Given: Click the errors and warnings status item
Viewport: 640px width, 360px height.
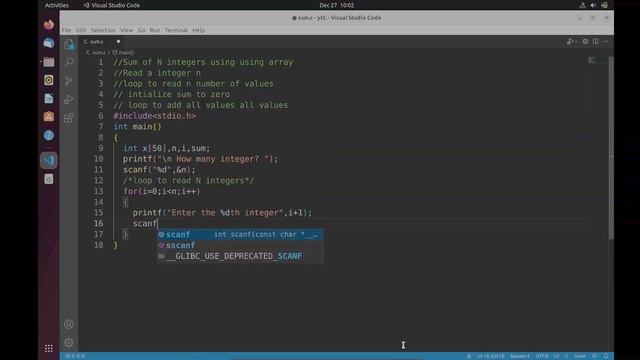Looking at the screenshot, I should point(75,356).
